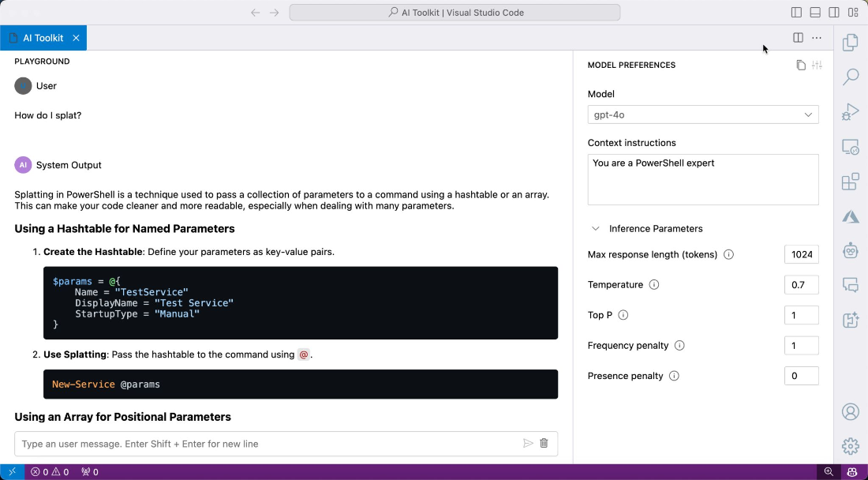Open the AI Toolkit robot icon view

pyautogui.click(x=851, y=251)
